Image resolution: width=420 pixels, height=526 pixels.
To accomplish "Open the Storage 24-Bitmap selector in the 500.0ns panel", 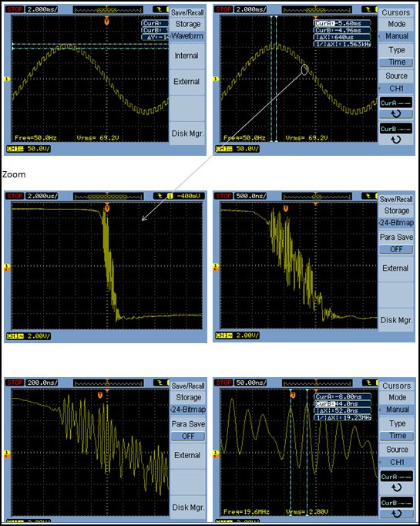I will coord(396,223).
